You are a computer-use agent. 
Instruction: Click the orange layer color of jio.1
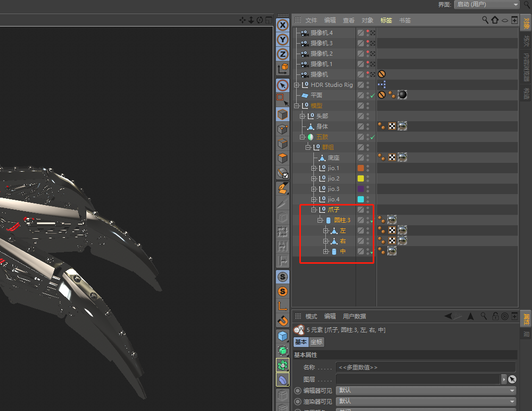(361, 168)
